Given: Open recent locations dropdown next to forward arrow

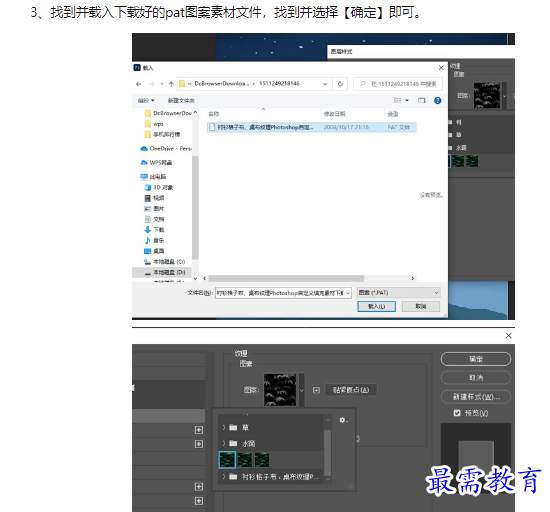Looking at the screenshot, I should 162,84.
